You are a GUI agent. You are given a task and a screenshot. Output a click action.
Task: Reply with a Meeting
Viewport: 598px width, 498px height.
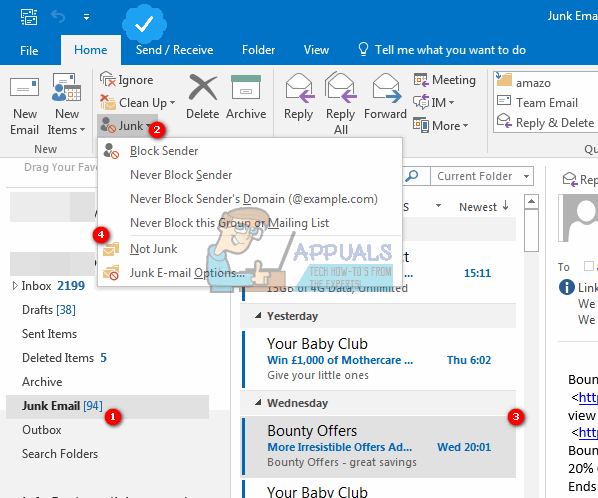pyautogui.click(x=445, y=80)
